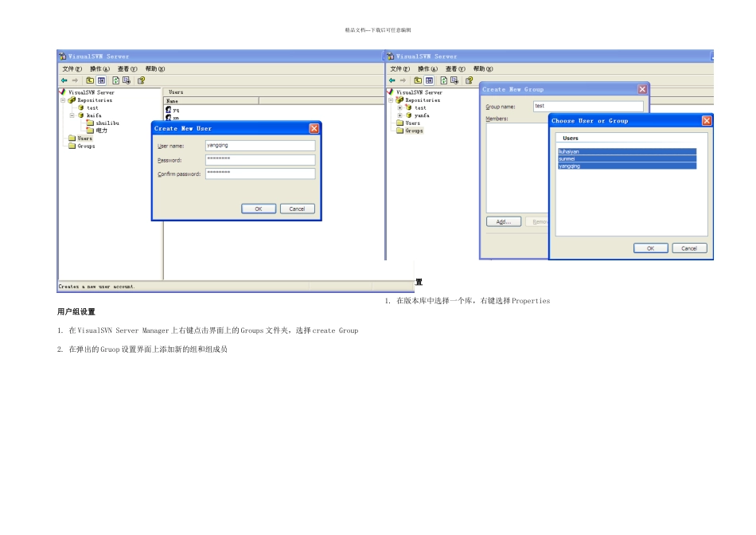
Task: Expand test repository in Create New Group window tree
Action: click(399, 108)
